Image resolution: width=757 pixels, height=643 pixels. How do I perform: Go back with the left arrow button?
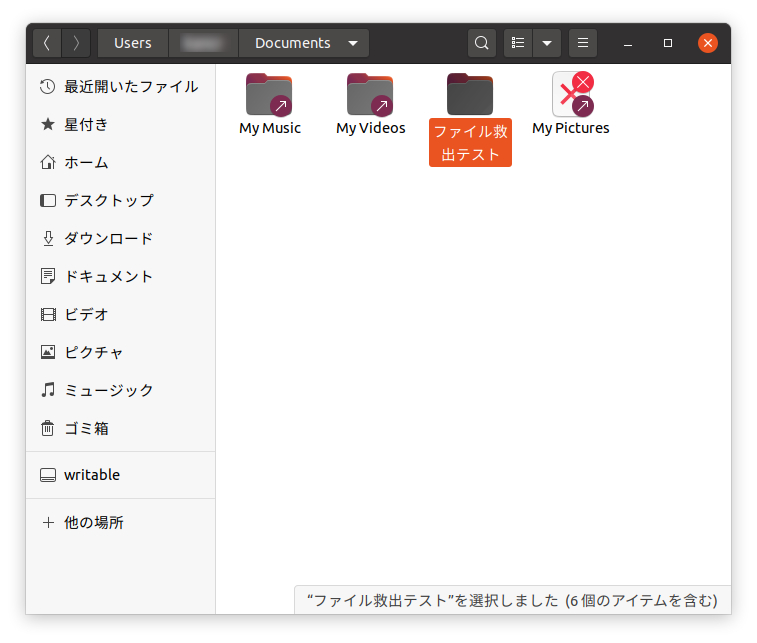(47, 43)
